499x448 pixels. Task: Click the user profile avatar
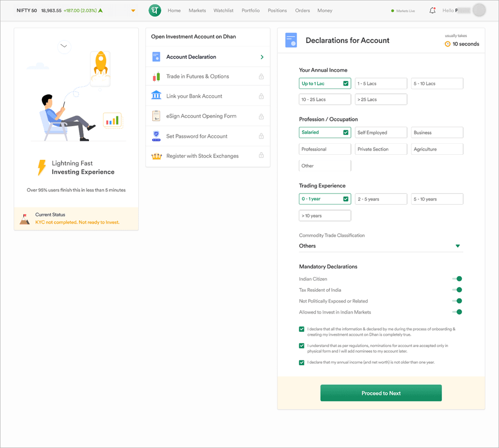479,10
